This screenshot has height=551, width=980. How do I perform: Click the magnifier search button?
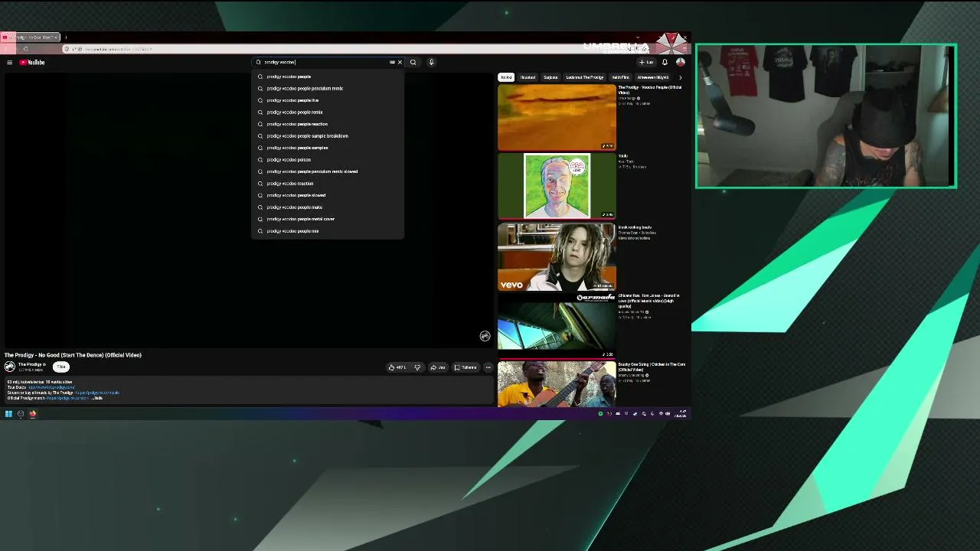click(413, 62)
